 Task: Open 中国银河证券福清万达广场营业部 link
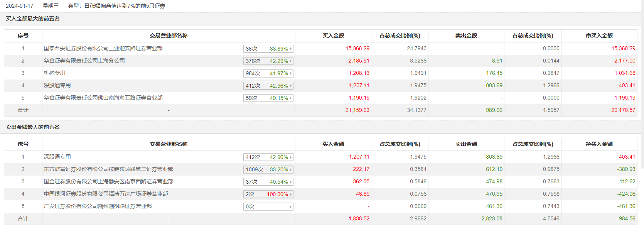[106, 194]
